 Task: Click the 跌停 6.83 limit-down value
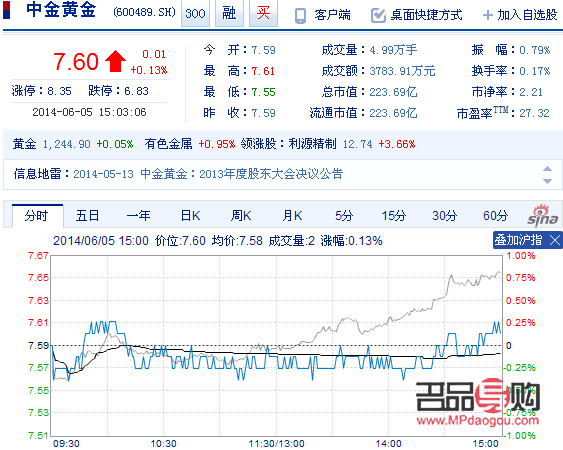pos(136,91)
